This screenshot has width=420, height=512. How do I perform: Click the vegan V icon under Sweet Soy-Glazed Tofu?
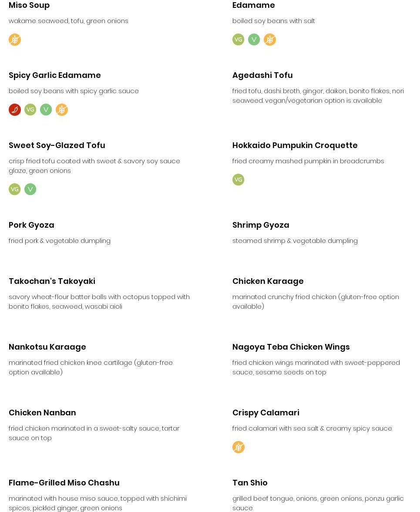[x=30, y=189]
